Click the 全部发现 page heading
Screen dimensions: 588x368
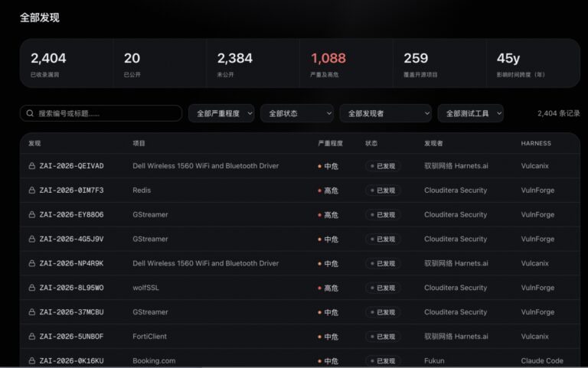(x=40, y=18)
